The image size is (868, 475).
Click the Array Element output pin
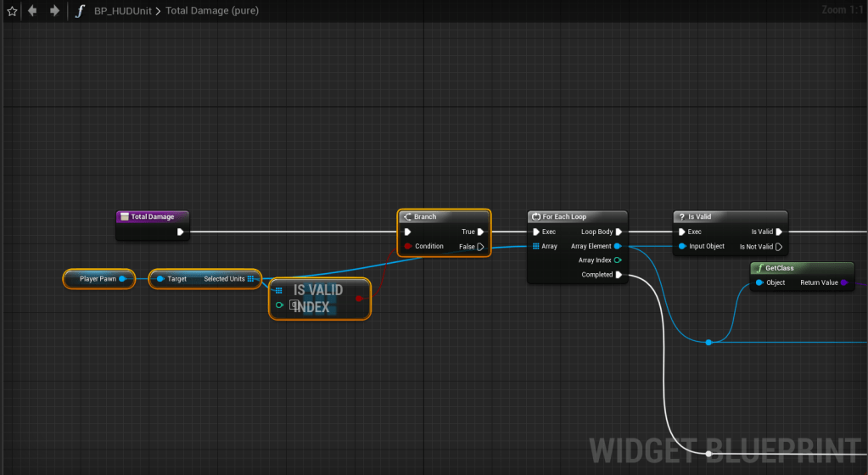tap(619, 247)
